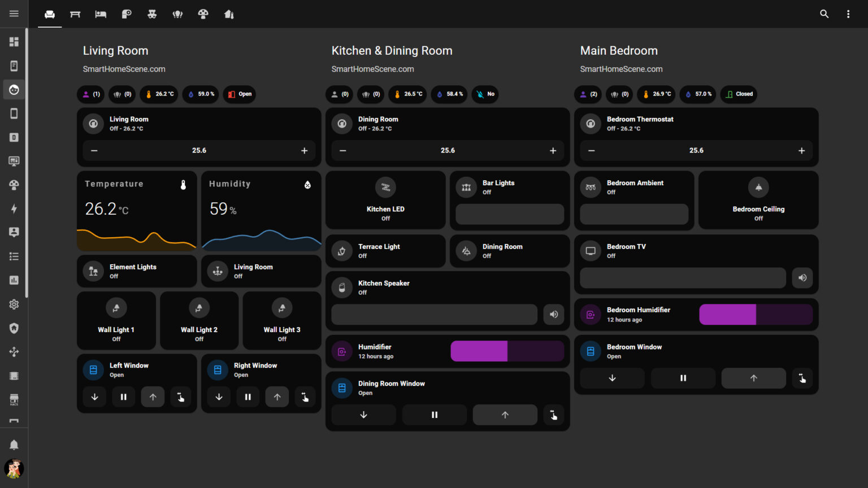The height and width of the screenshot is (488, 868).
Task: Expand the Living Room door Open chip
Action: pyautogui.click(x=240, y=94)
